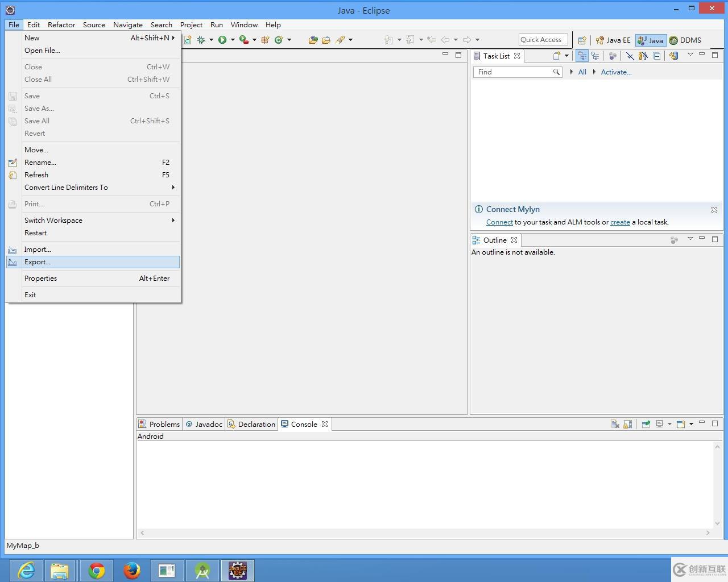Toggle Categorized view in Task List
728x582 pixels.
(x=582, y=56)
